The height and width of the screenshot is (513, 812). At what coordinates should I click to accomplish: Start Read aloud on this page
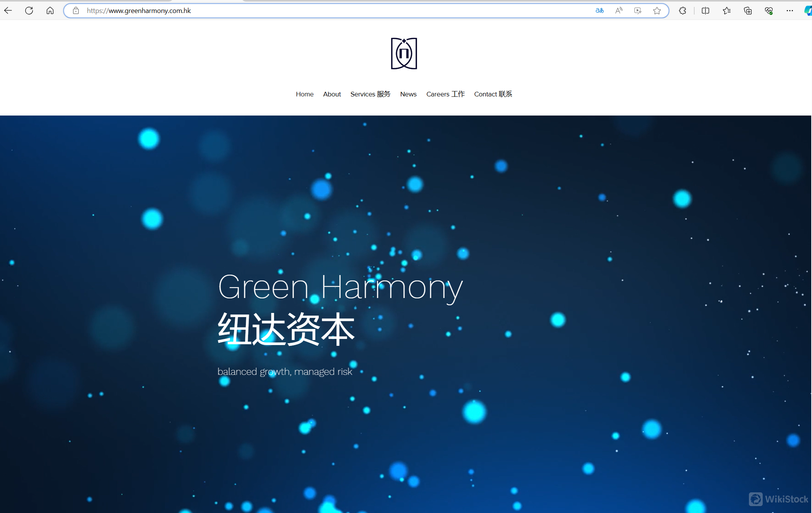point(619,10)
